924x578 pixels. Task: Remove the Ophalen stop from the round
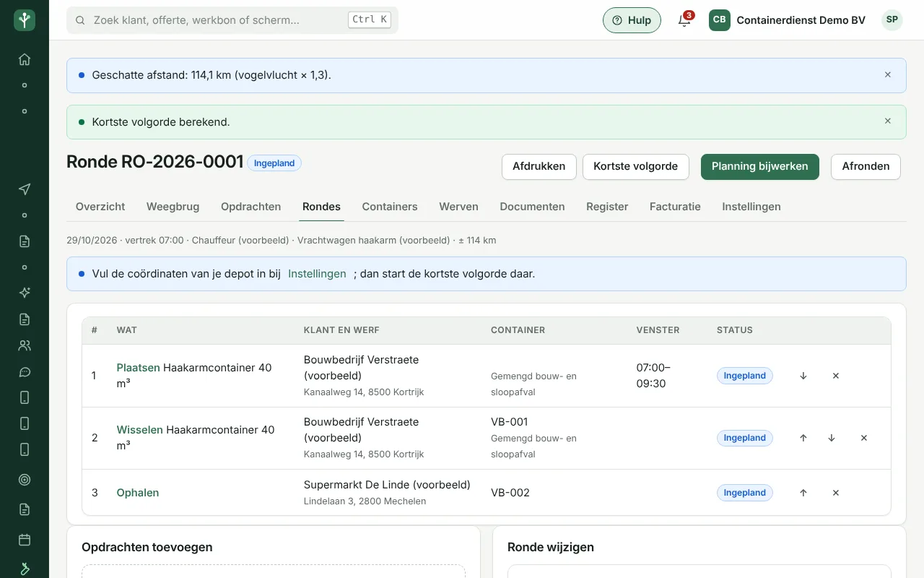836,493
